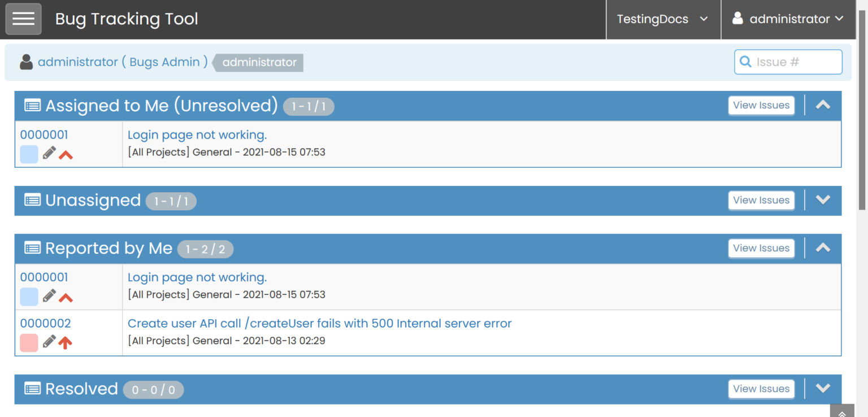Collapse the Assigned to Me (Unresolved) section

823,105
